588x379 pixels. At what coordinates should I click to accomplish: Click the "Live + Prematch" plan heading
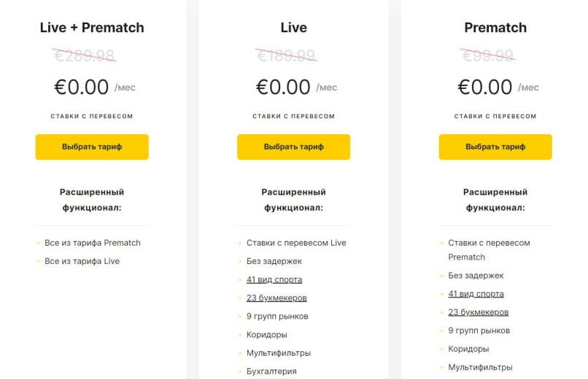coord(92,28)
